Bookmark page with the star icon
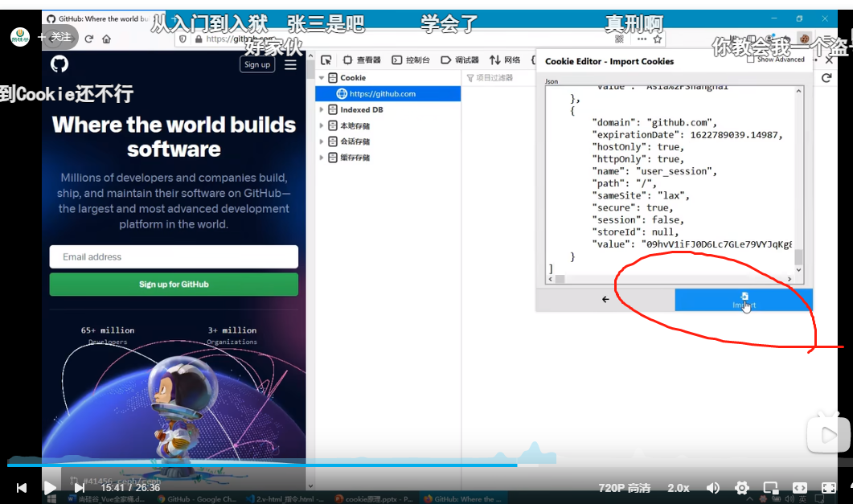The width and height of the screenshot is (853, 504). [657, 39]
